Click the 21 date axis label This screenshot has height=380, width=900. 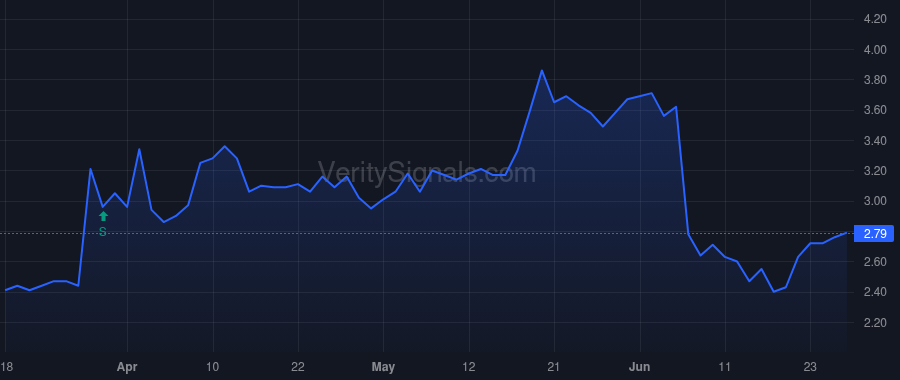[554, 367]
